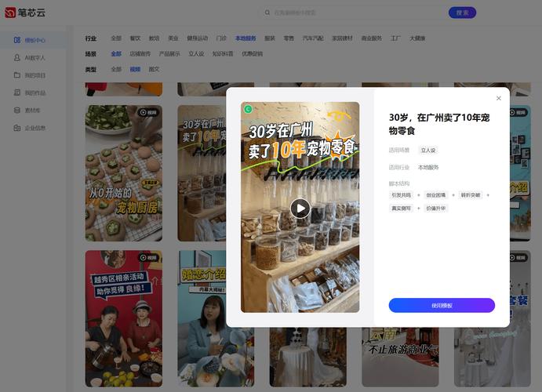
Task: Click the 企业信息 sidebar icon
Action: [x=17, y=128]
